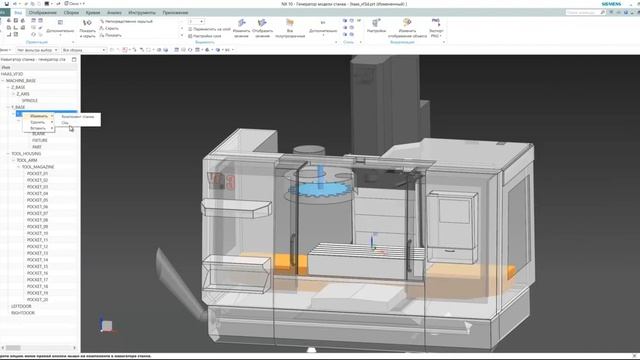Click the view triad in viewport corner
Screen dimensions: 640x360
pos(107,324)
